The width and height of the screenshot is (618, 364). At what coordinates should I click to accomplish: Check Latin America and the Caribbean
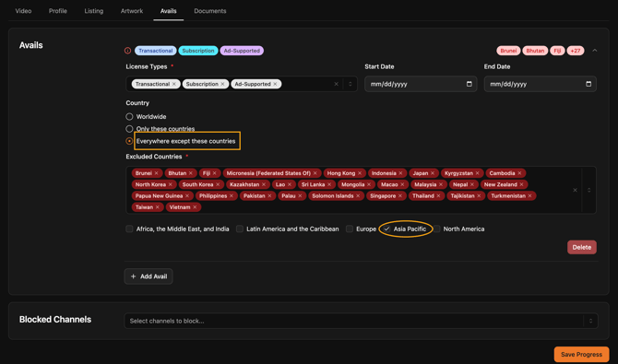tap(240, 229)
